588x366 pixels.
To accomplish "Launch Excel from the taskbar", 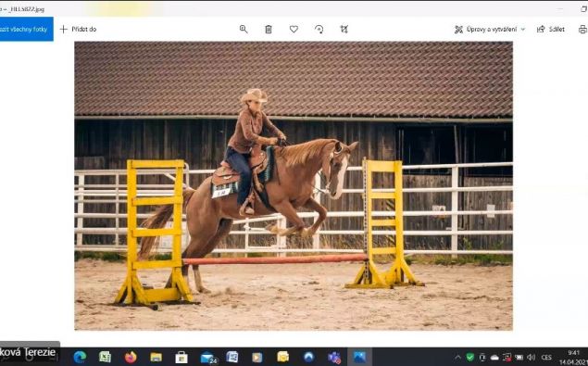I will click(x=105, y=357).
